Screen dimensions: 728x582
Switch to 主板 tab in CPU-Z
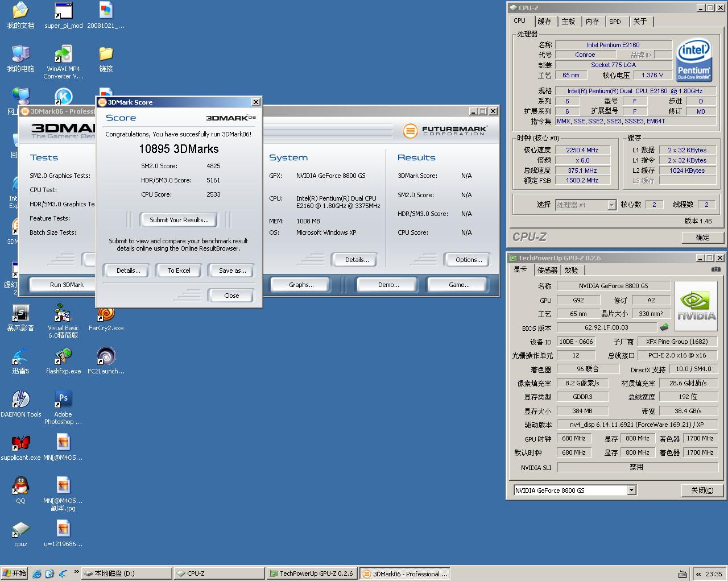[x=568, y=22]
